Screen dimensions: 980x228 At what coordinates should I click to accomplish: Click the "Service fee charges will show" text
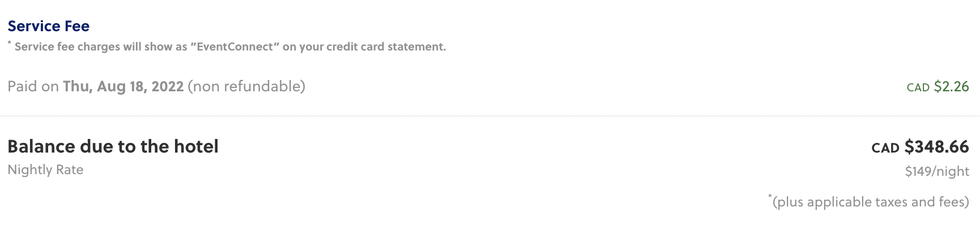pos(100,47)
